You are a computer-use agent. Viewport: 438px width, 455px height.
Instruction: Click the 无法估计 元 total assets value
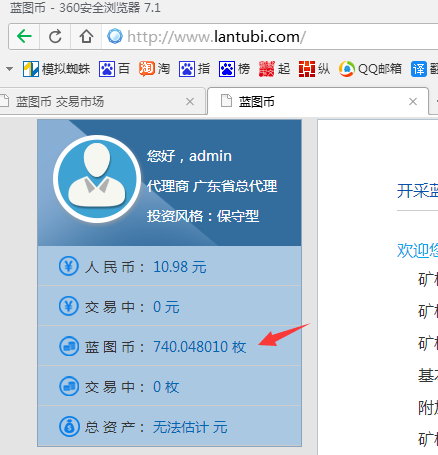pos(190,427)
